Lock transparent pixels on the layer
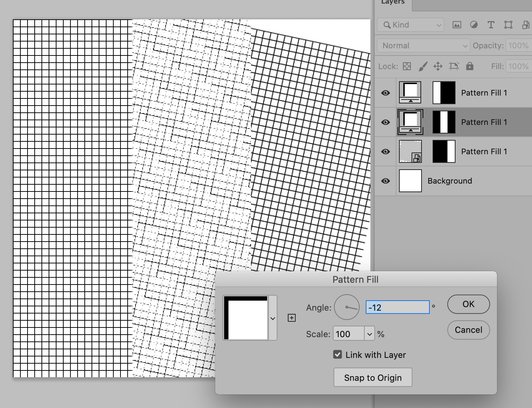Image resolution: width=532 pixels, height=408 pixels. [407, 66]
